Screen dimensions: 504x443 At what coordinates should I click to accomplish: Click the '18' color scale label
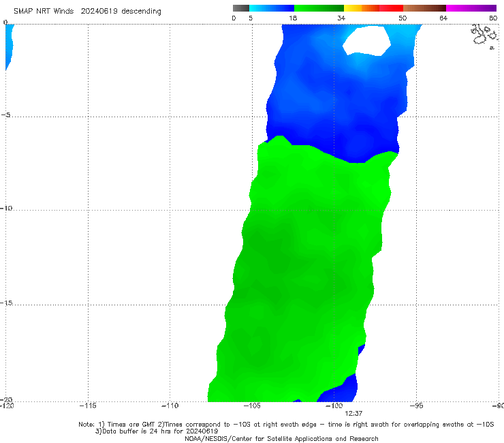click(293, 18)
